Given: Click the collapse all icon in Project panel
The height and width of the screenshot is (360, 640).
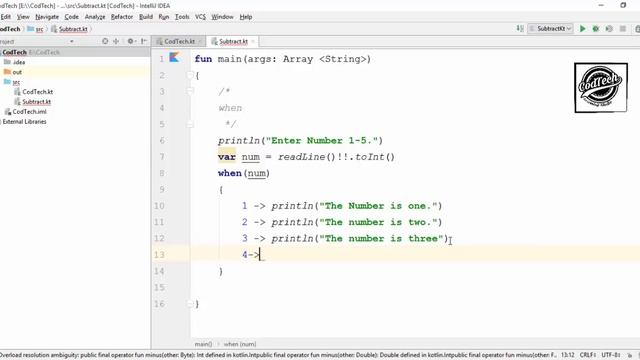Looking at the screenshot, I should pyautogui.click(x=116, y=41).
